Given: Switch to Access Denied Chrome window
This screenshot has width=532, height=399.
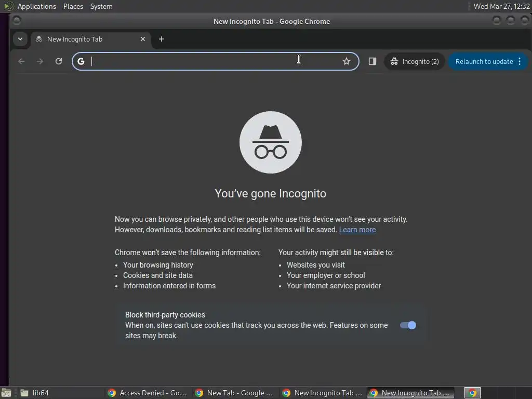Looking at the screenshot, I should 148,393.
